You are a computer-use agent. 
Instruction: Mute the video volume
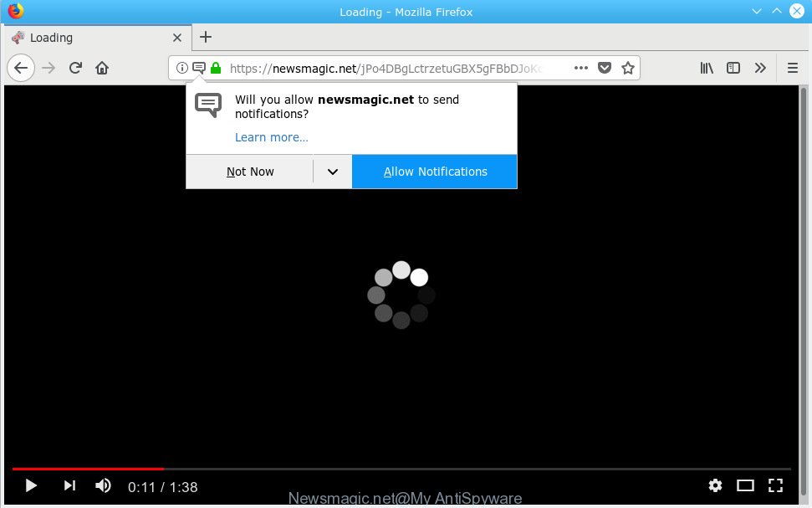coord(103,485)
